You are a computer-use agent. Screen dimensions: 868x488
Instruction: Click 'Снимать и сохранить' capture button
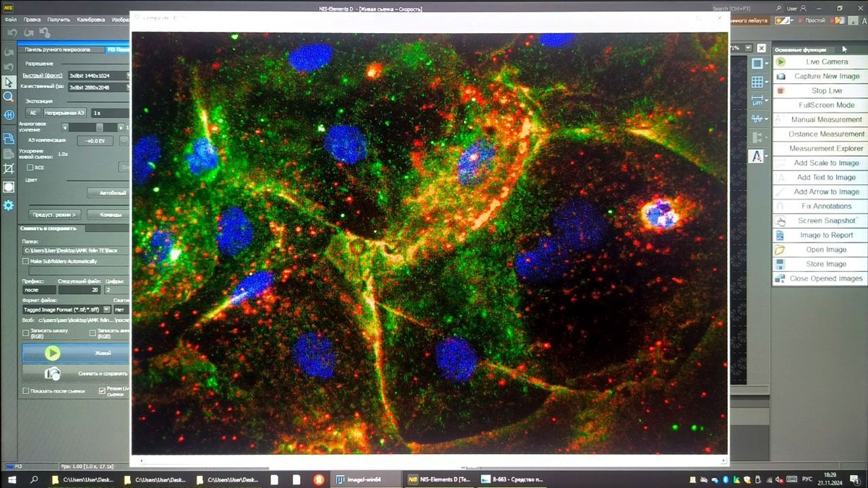pos(76,373)
